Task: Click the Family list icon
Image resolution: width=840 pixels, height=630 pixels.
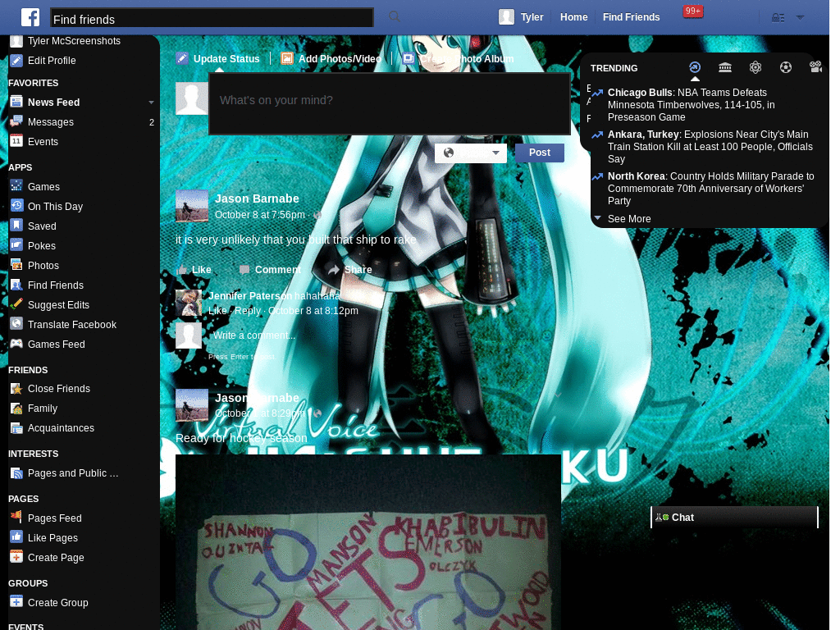Action: pyautogui.click(x=16, y=409)
